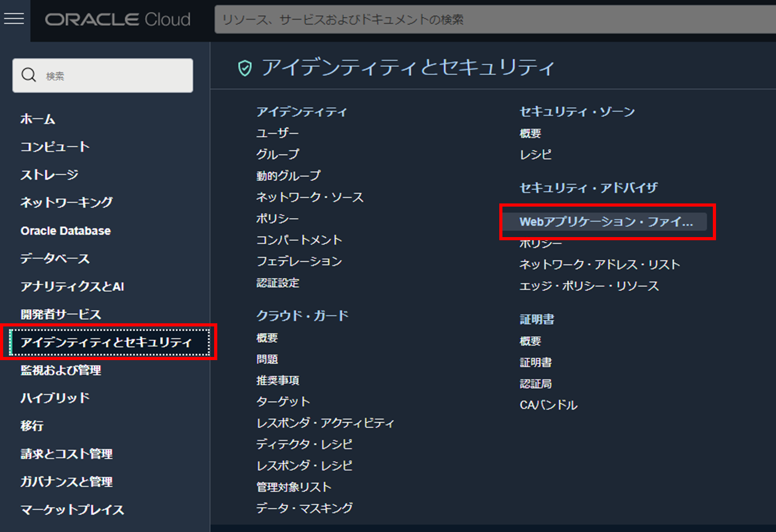Open CAバンドル link
Screen dimensions: 776x532
(549, 405)
